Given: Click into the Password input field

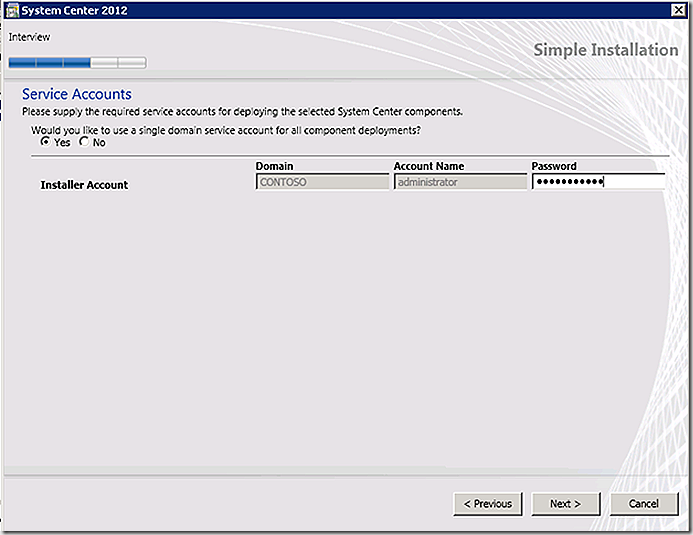Looking at the screenshot, I should coord(598,182).
